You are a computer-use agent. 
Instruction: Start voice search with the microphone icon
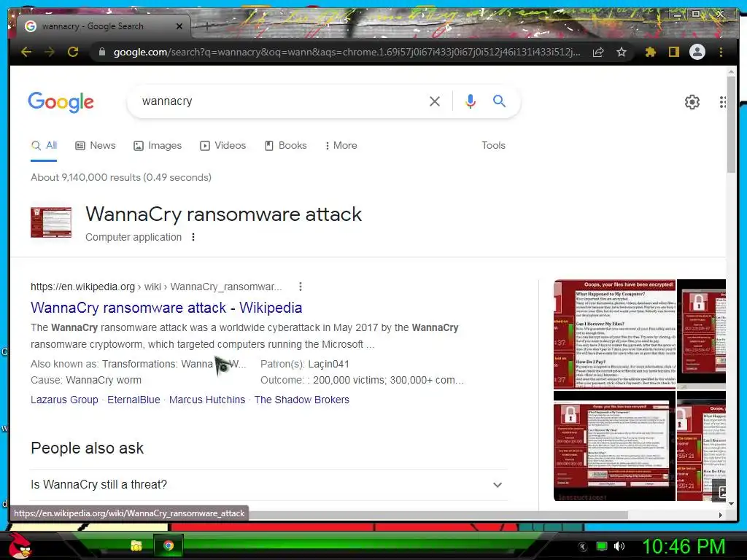(471, 101)
